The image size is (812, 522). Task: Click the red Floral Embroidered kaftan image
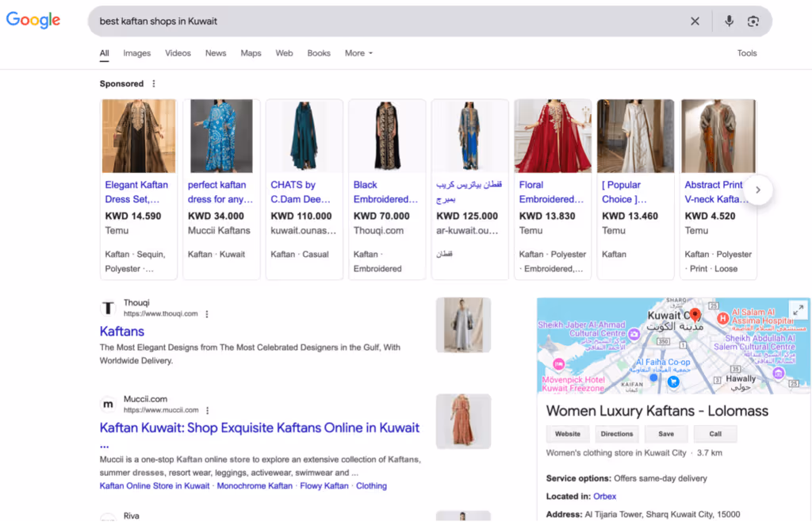point(553,136)
